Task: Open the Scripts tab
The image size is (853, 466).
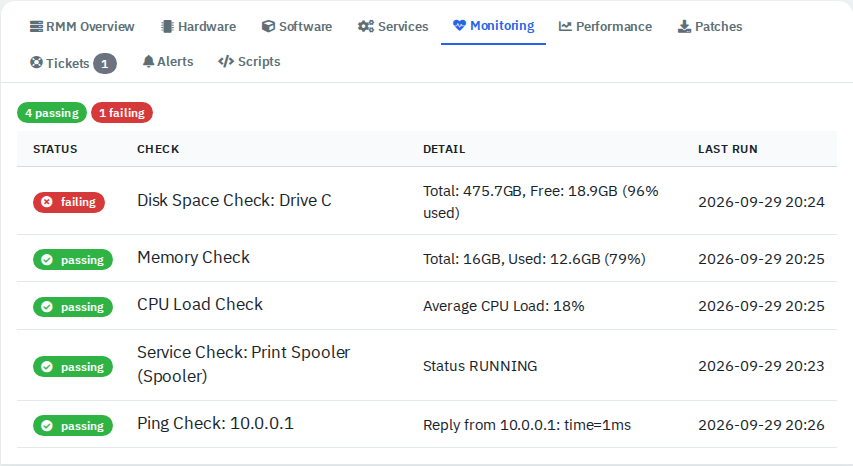Action: 249,61
